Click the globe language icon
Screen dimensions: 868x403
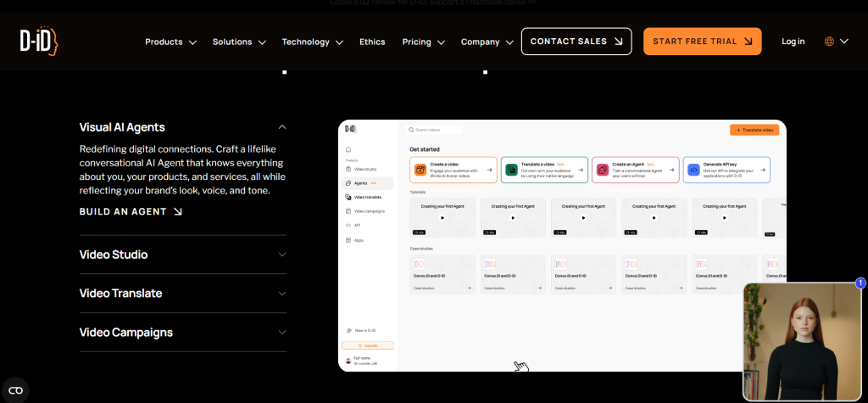tap(829, 42)
